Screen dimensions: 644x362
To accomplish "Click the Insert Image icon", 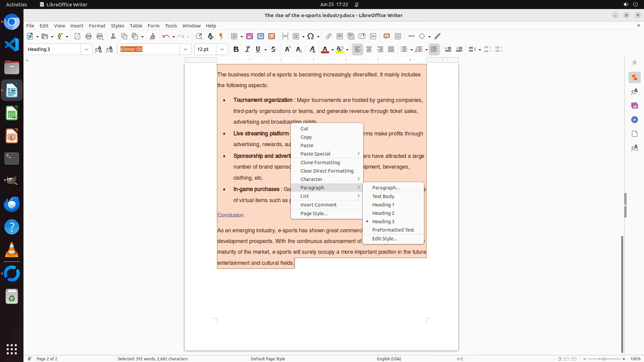I will tap(250, 36).
